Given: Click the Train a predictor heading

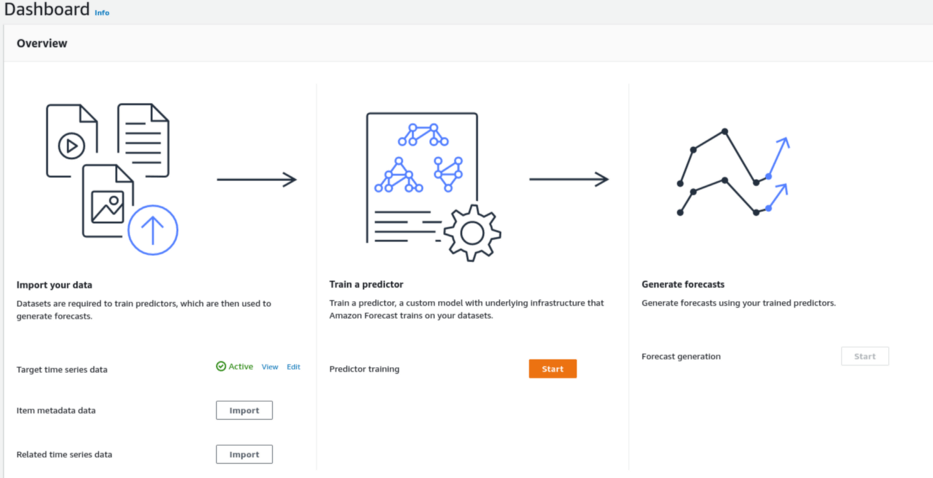Looking at the screenshot, I should [x=366, y=284].
